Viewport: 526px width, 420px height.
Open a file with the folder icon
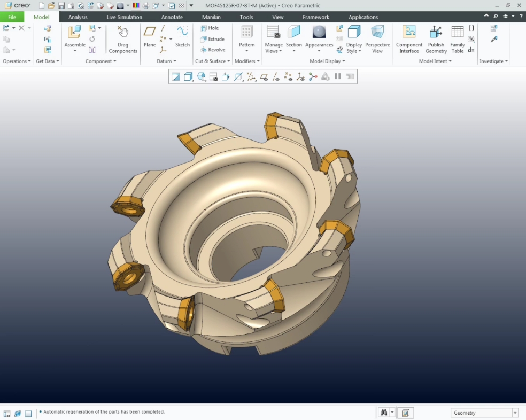click(51, 6)
